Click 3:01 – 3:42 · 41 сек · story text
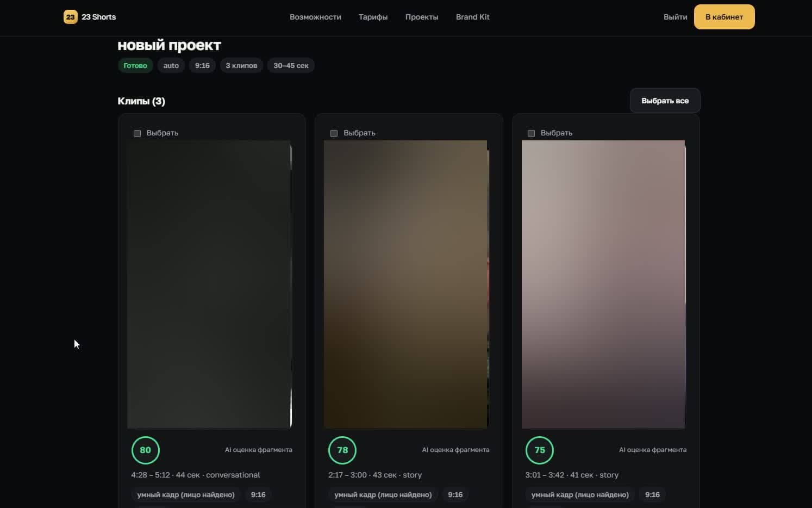Viewport: 812px width, 508px height. coord(572,475)
